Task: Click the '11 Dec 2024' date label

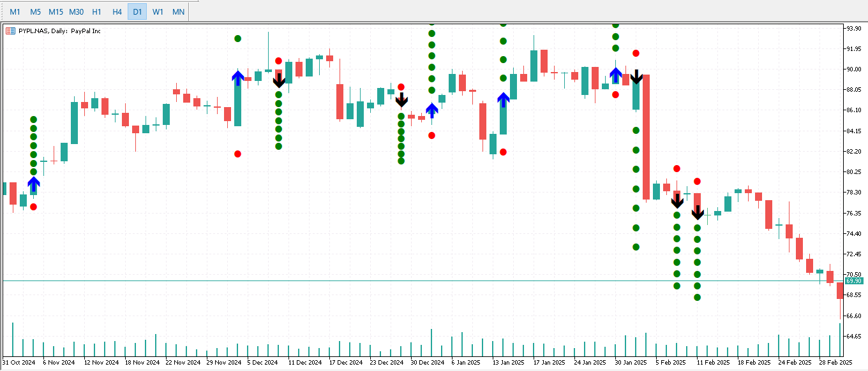Action: [x=306, y=362]
